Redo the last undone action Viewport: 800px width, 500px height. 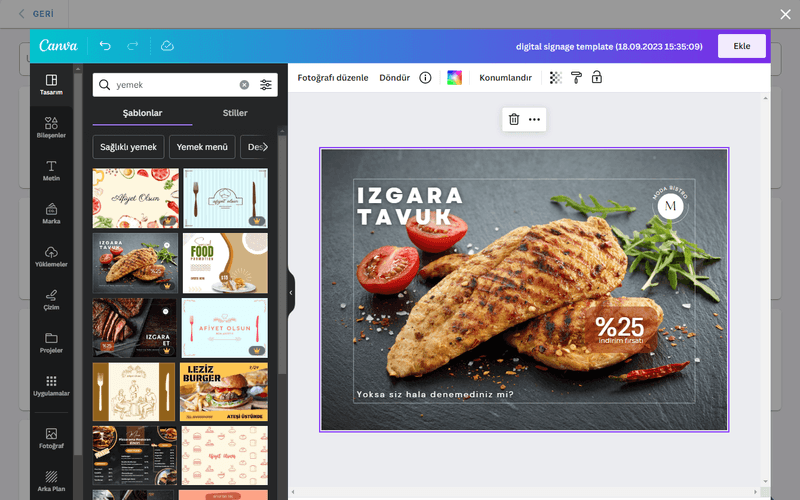133,46
